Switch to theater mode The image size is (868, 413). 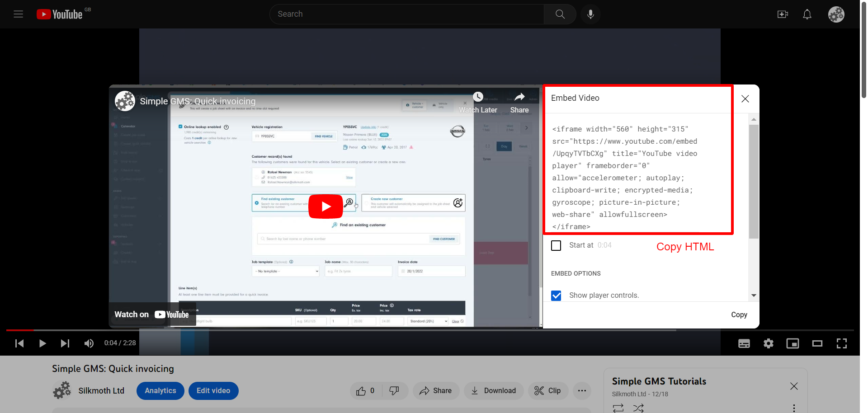(817, 343)
